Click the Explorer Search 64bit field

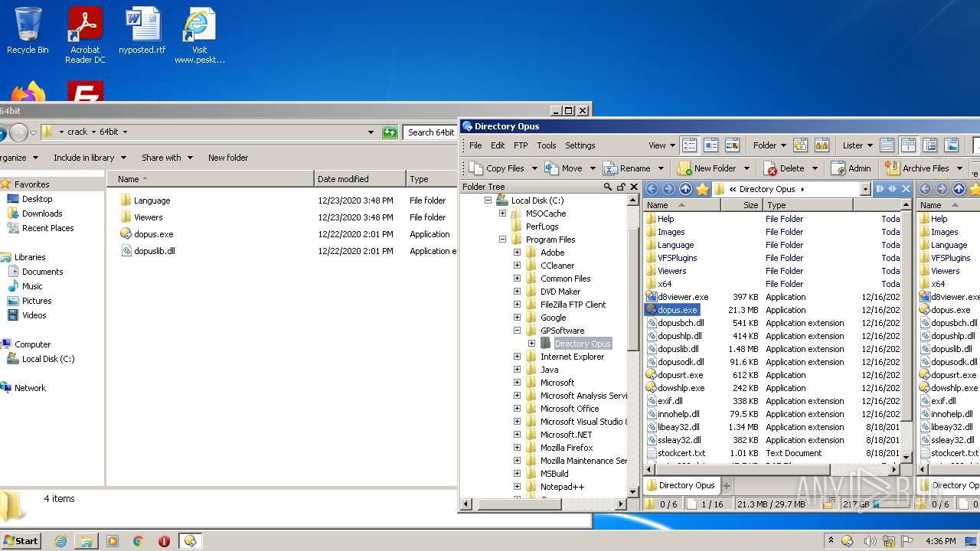tap(430, 132)
